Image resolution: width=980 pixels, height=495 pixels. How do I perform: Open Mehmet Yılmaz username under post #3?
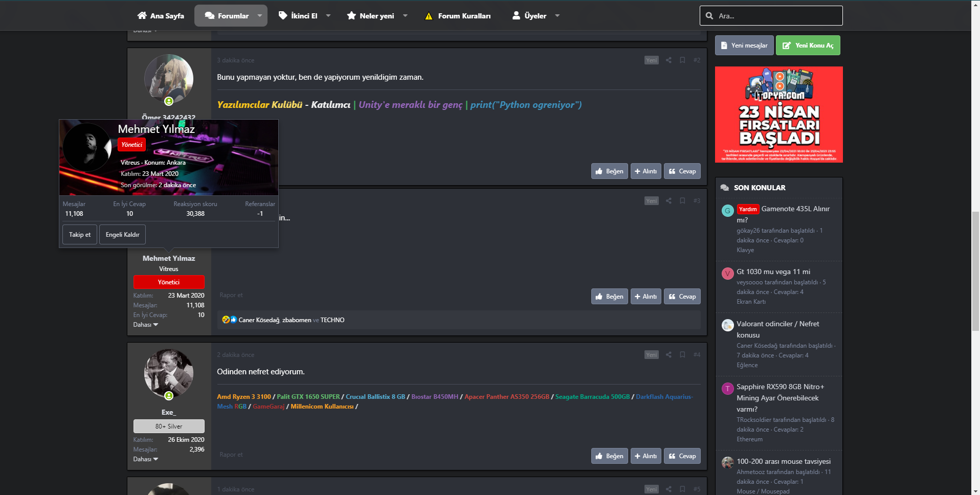tap(169, 258)
